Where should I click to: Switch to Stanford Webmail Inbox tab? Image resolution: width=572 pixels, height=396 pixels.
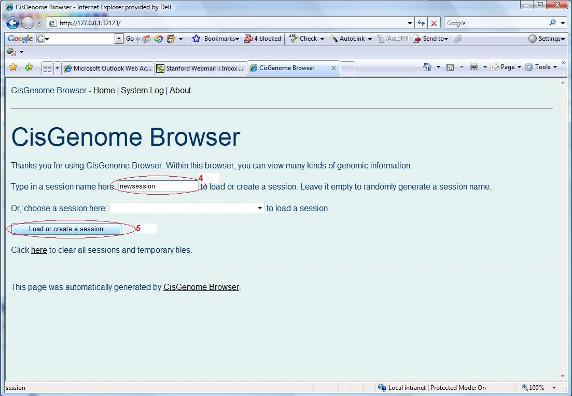pyautogui.click(x=201, y=68)
